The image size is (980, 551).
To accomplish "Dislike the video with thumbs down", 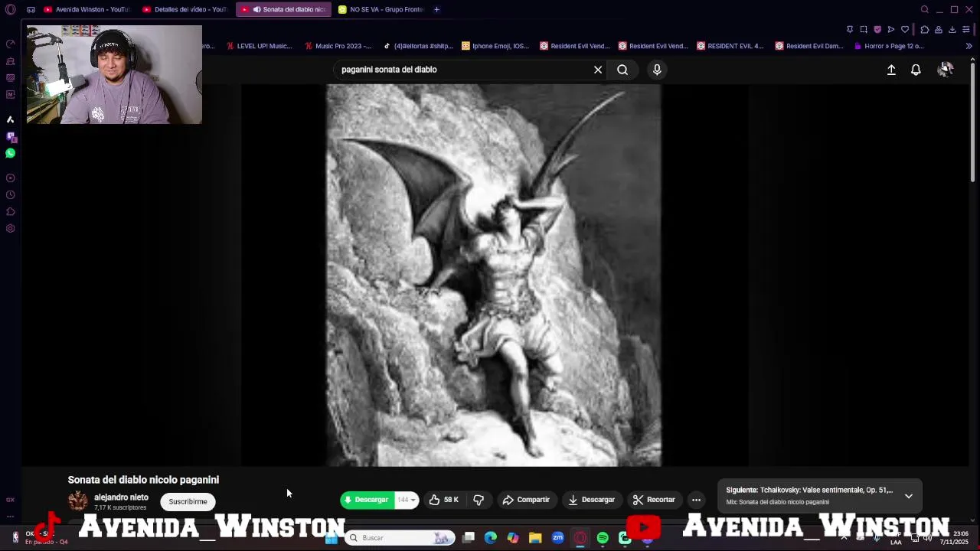I will coord(479,500).
